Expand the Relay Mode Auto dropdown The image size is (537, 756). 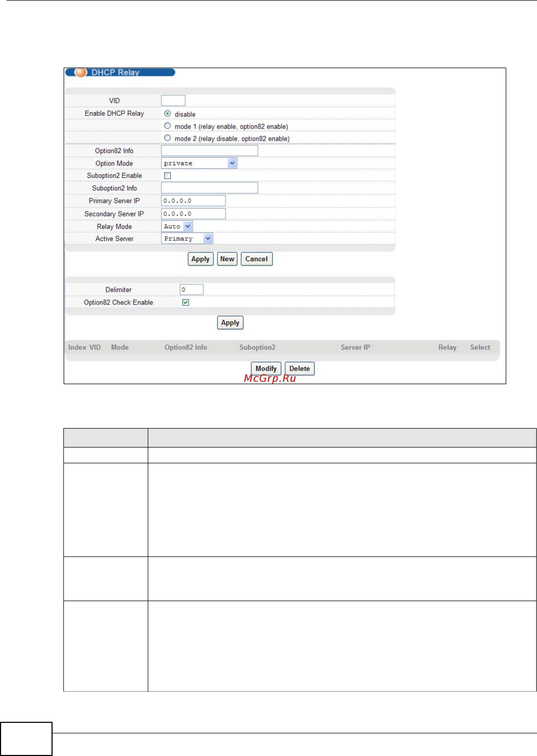pos(177,226)
